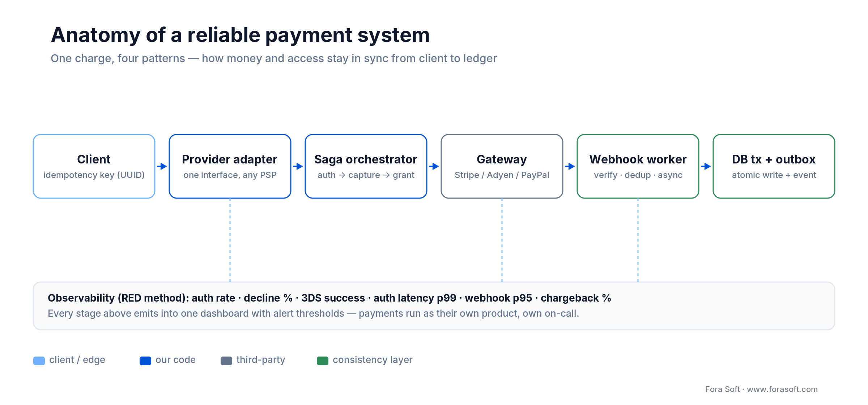Viewport: 868px width, 405px height.
Task: Select the Gateway box
Action: (502, 166)
